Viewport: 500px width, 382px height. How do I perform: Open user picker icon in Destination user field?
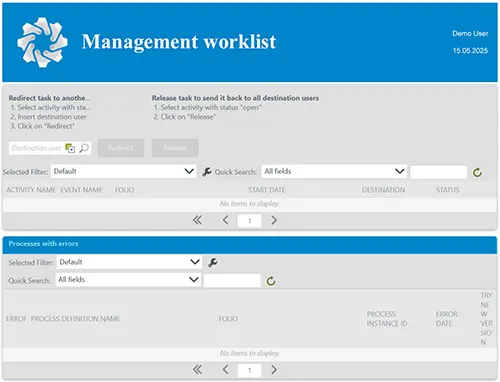70,148
